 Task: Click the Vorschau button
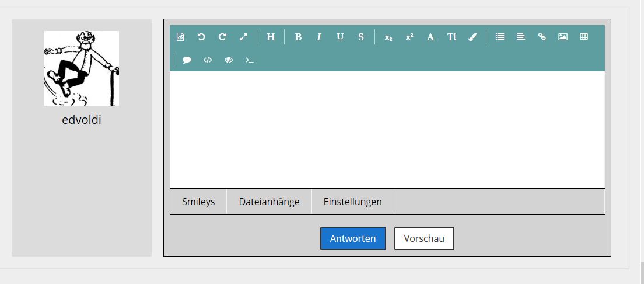click(424, 238)
